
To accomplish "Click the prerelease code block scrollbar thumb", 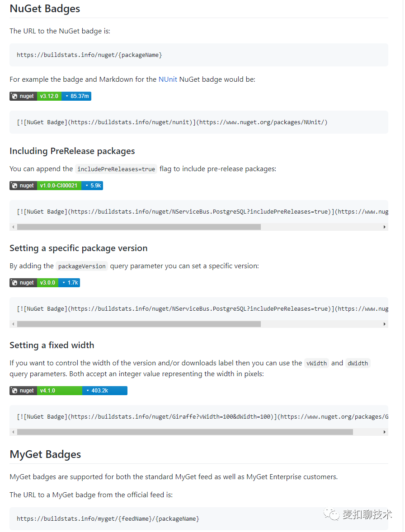I will click(139, 227).
